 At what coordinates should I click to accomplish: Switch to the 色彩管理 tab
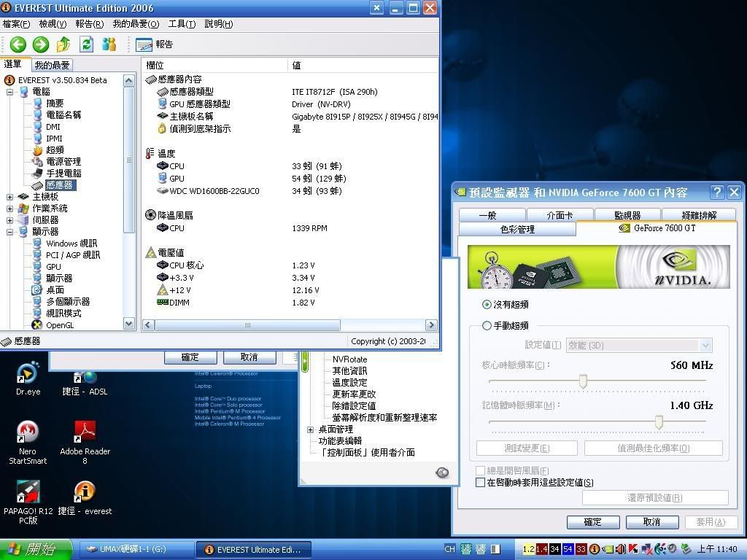[517, 229]
